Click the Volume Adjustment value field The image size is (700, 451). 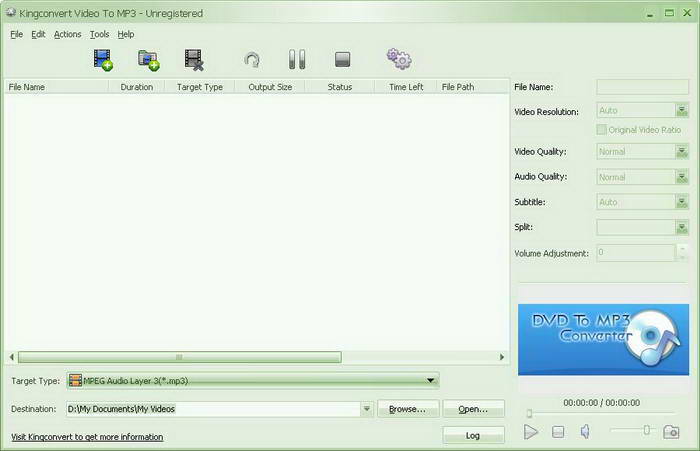click(x=636, y=253)
